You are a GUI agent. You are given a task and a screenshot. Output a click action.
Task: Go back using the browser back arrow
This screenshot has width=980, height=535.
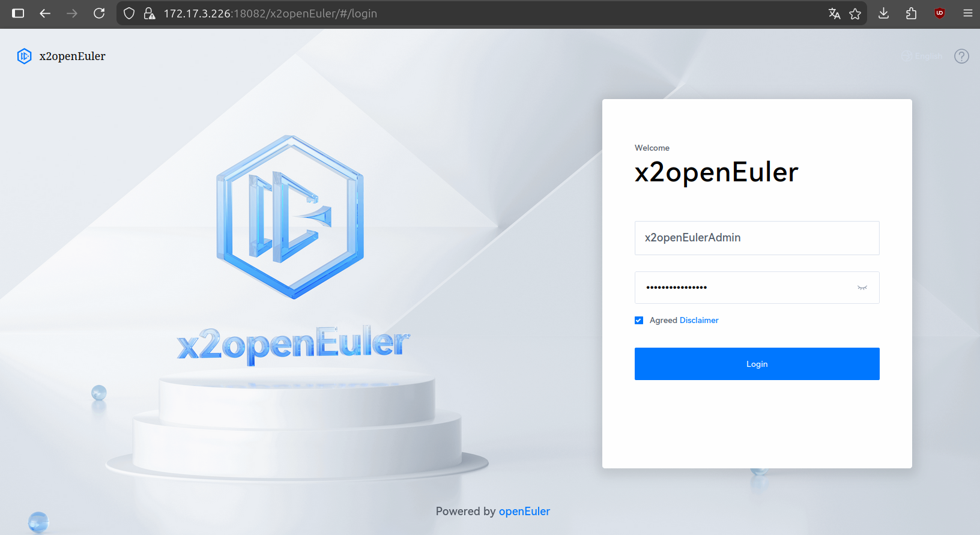tap(45, 13)
